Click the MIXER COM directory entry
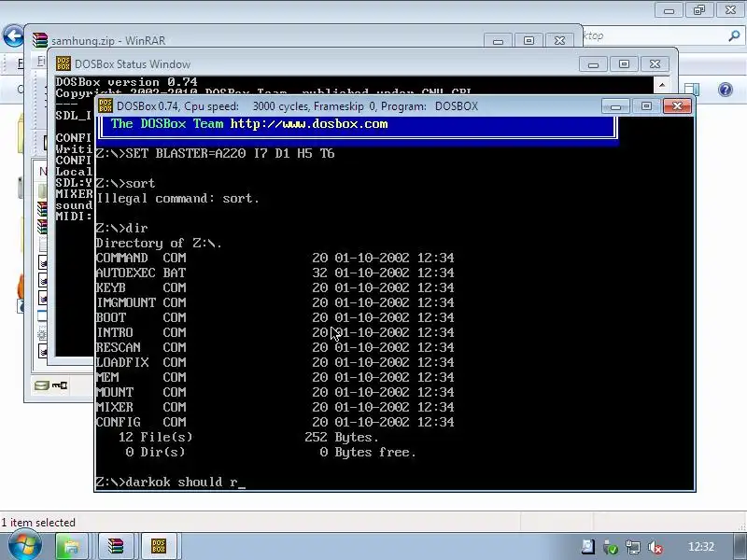Image resolution: width=747 pixels, height=560 pixels. [x=275, y=407]
